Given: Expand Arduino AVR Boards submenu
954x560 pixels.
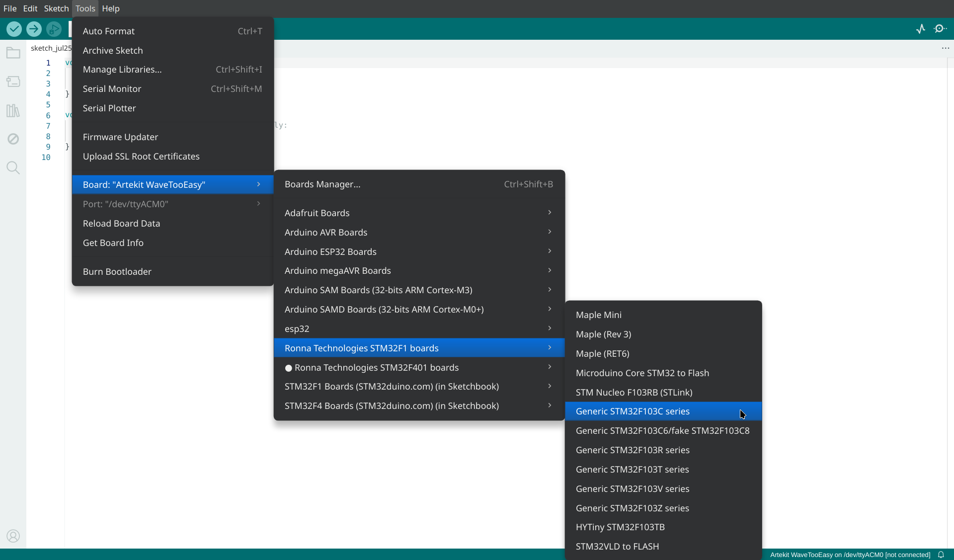Looking at the screenshot, I should tap(419, 232).
